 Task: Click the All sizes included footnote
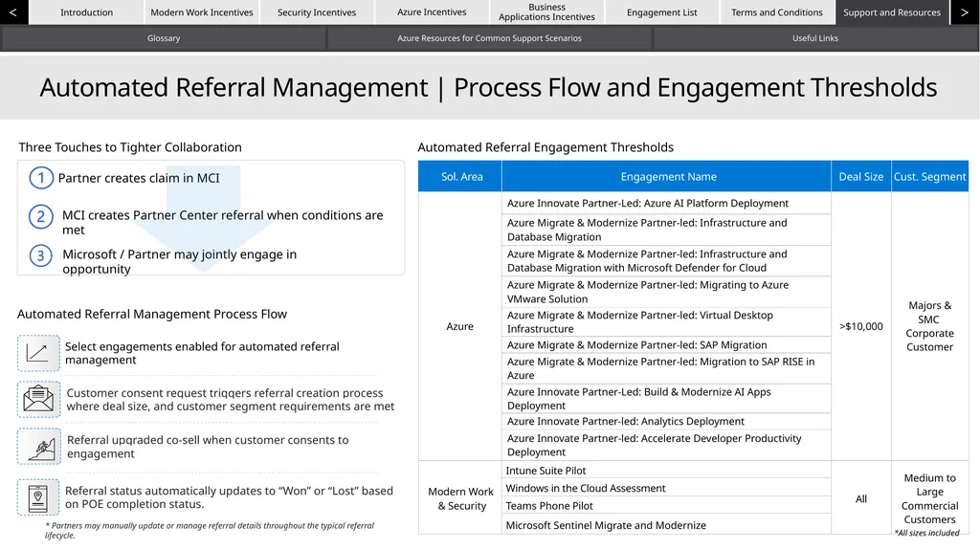(x=926, y=533)
